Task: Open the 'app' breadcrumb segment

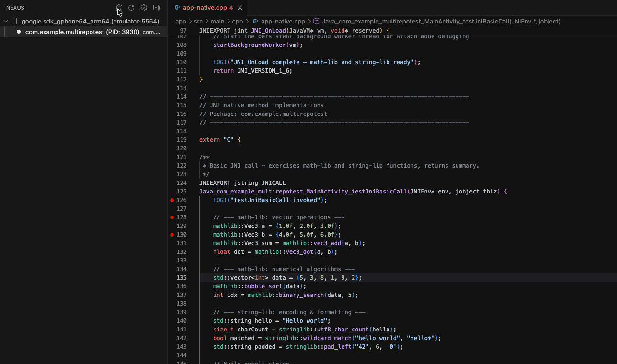Action: [x=181, y=22]
